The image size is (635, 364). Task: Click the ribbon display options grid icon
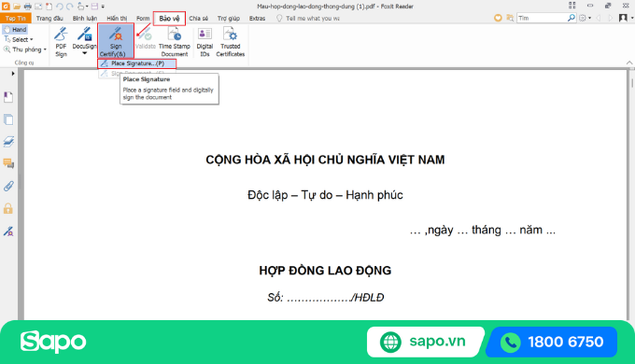pyautogui.click(x=571, y=6)
